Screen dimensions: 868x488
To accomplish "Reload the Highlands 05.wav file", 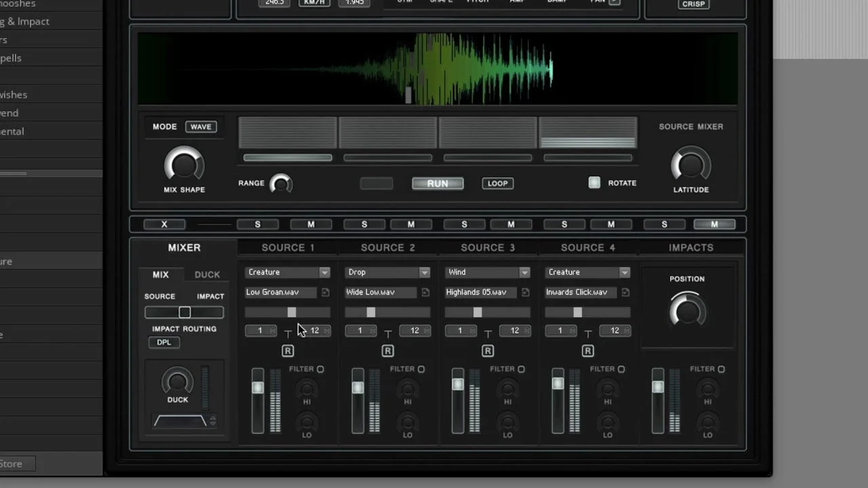I will (x=526, y=292).
